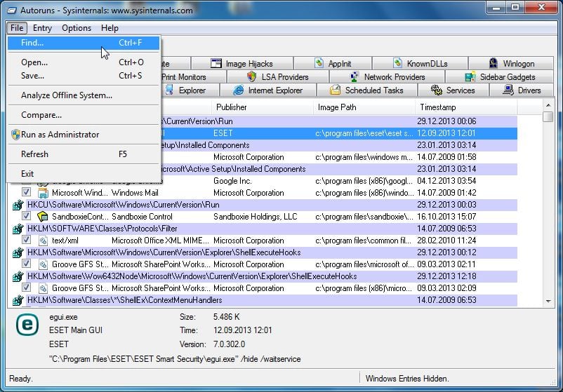Click the Windows Mail entry icon

(x=43, y=193)
